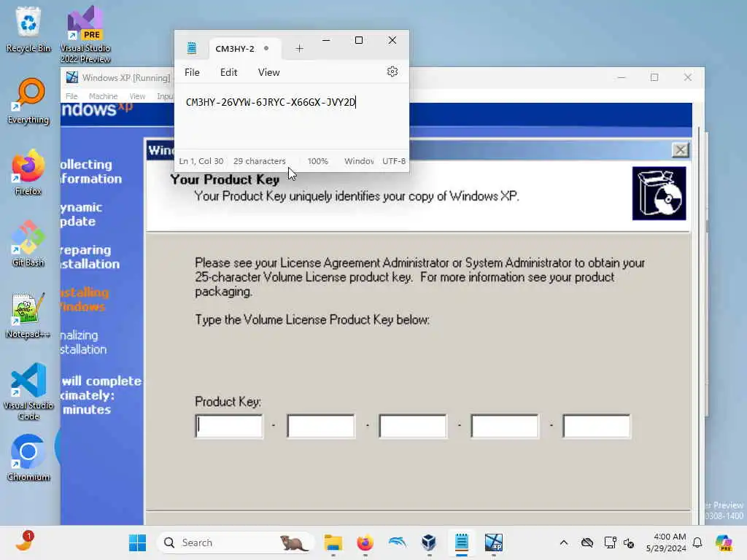The image size is (747, 560).
Task: Open the widgets icon with notification badge
Action: 24,542
